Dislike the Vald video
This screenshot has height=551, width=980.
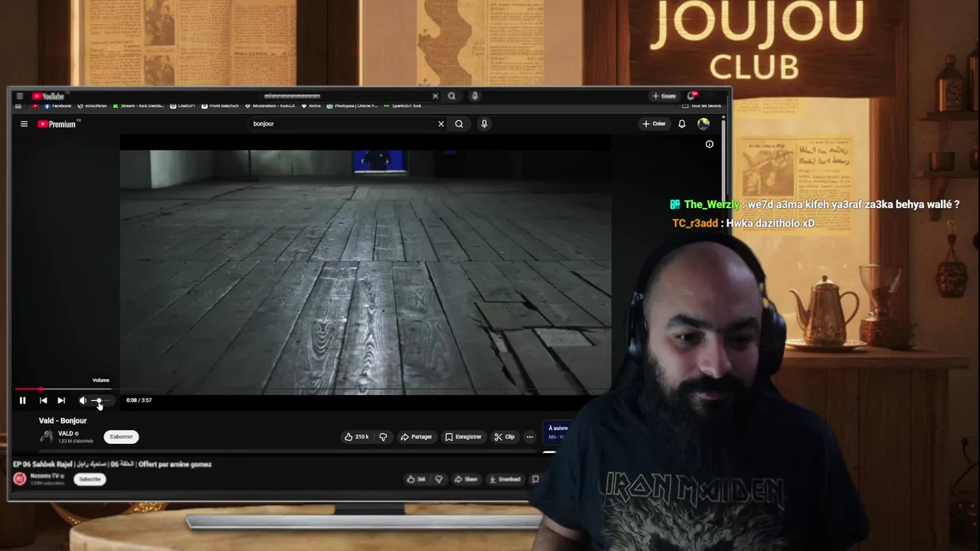click(384, 437)
